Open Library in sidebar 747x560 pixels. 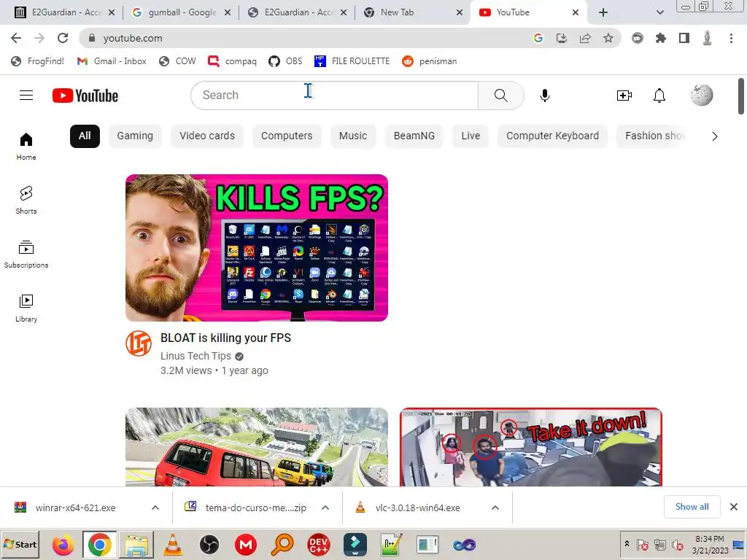tap(26, 308)
